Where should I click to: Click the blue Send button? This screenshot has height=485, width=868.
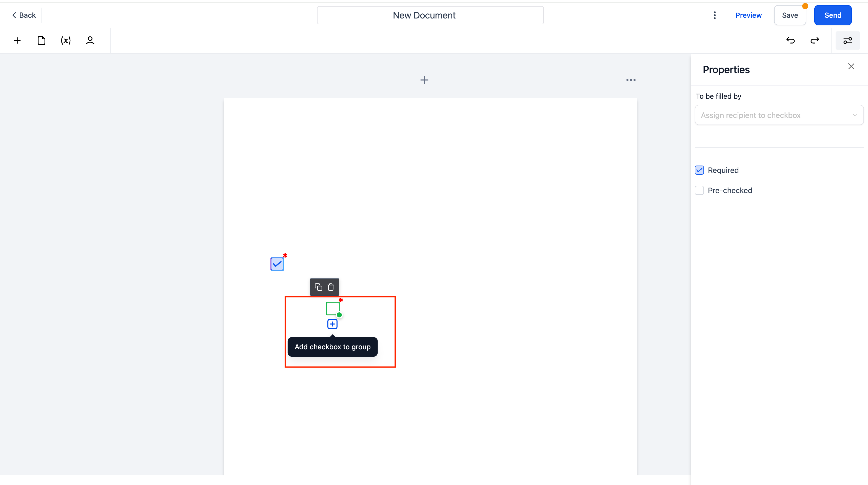pyautogui.click(x=833, y=15)
